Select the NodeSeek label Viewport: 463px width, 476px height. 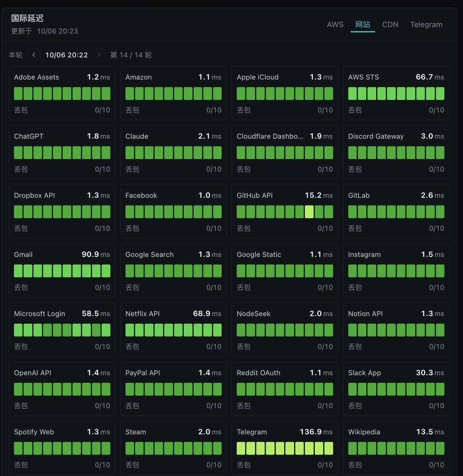254,314
